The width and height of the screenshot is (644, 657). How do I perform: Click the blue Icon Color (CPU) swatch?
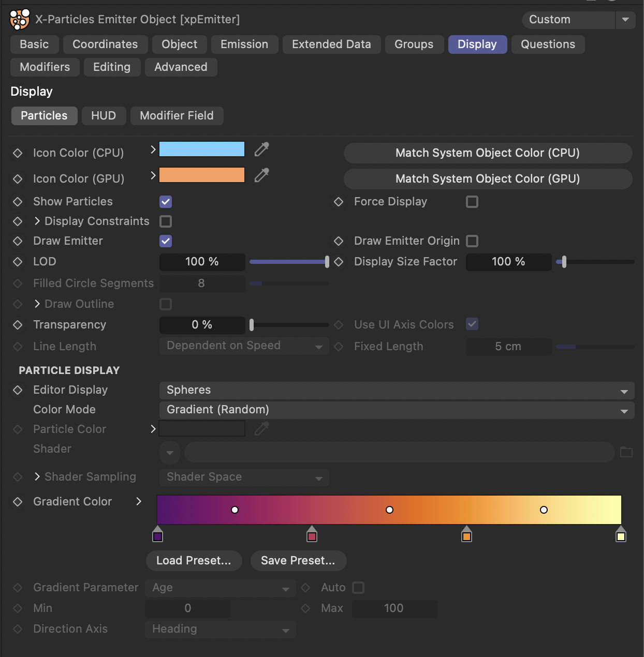point(202,149)
